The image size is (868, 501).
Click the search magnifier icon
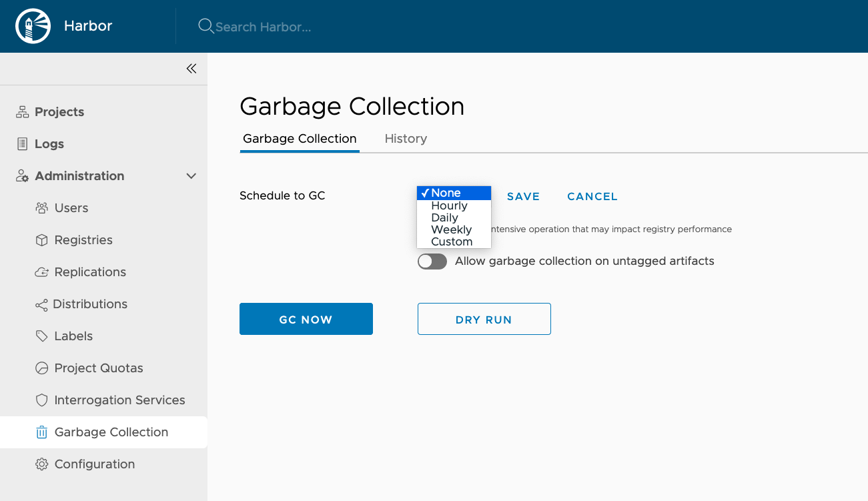tap(205, 26)
